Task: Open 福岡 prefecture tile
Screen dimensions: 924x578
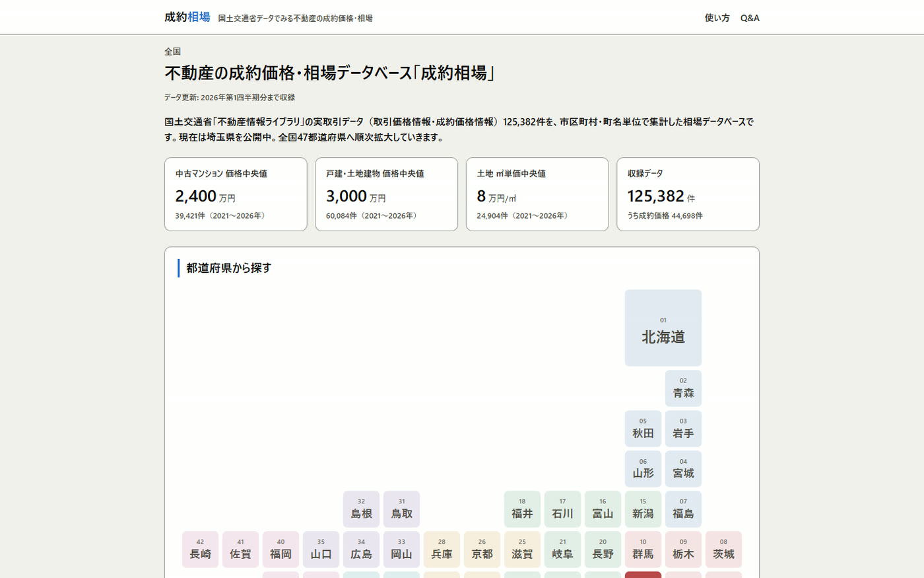Action: [x=280, y=550]
